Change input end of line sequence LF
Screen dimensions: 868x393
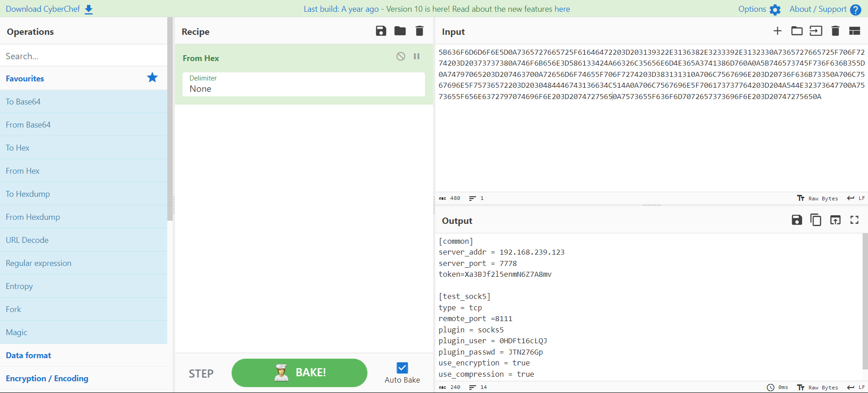click(856, 198)
